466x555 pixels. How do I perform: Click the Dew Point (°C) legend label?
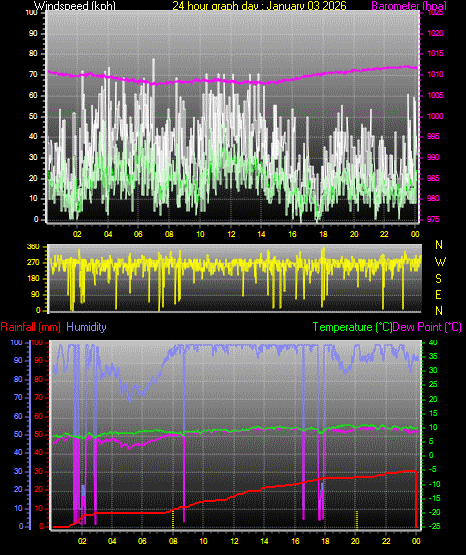(427, 327)
